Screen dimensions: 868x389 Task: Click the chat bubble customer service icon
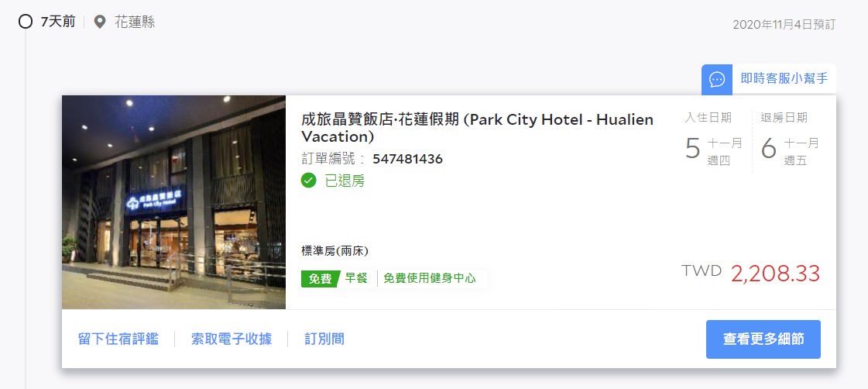click(x=717, y=79)
